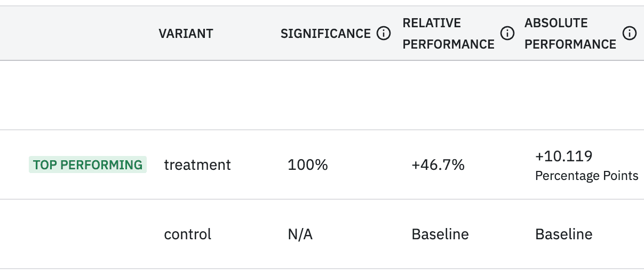Click the +10.119 absolute performance value
The image size is (644, 274).
click(564, 156)
